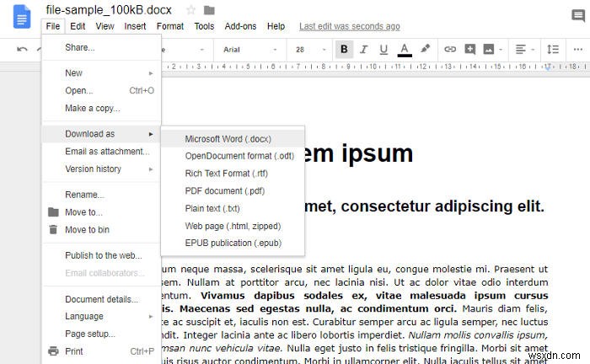Toggle Bold formatting
The image size is (590, 364).
(344, 49)
